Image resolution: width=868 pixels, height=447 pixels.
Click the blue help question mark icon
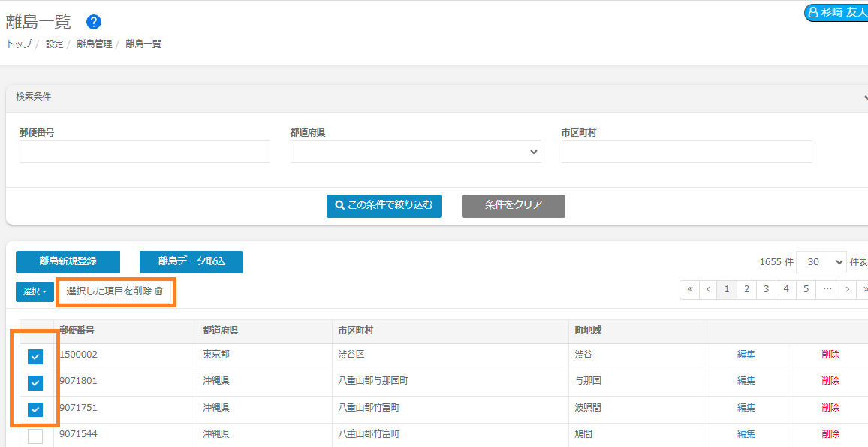[94, 22]
